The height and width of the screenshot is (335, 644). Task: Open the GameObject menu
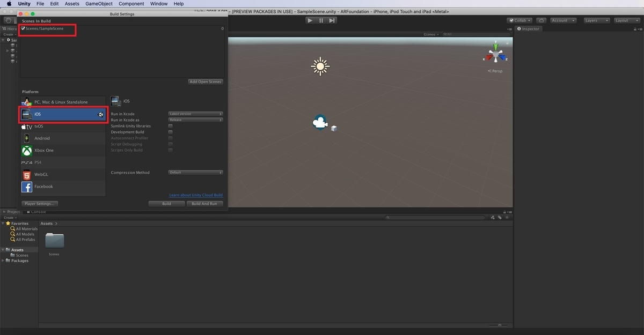(x=99, y=4)
